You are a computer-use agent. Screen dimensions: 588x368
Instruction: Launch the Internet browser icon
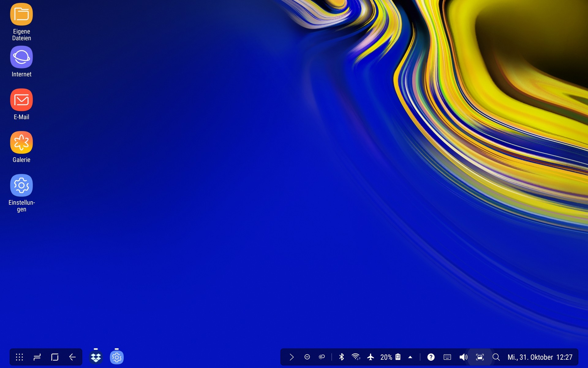[21, 57]
